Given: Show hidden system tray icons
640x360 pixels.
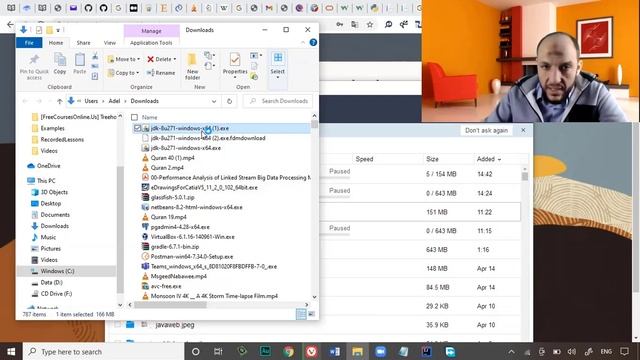Looking at the screenshot, I should tap(511, 351).
